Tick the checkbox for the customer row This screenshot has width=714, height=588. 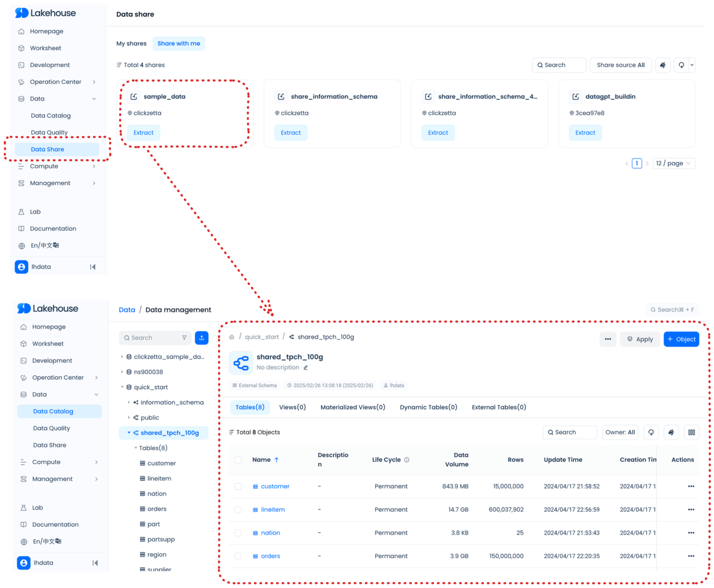click(238, 486)
